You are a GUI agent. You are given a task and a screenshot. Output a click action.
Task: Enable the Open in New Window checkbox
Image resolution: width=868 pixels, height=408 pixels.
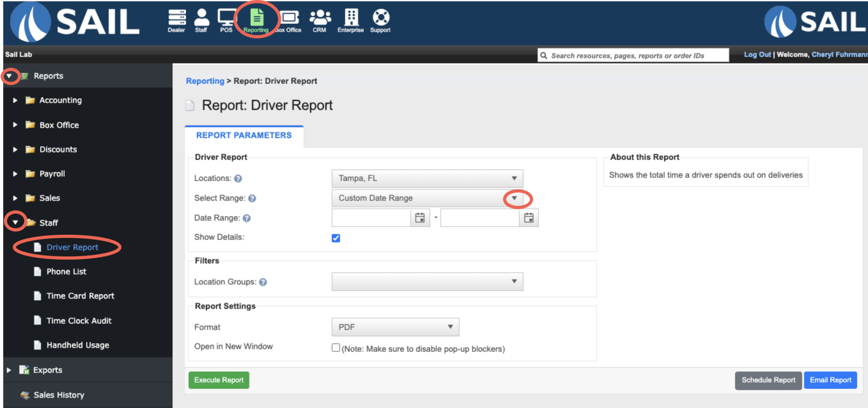336,348
